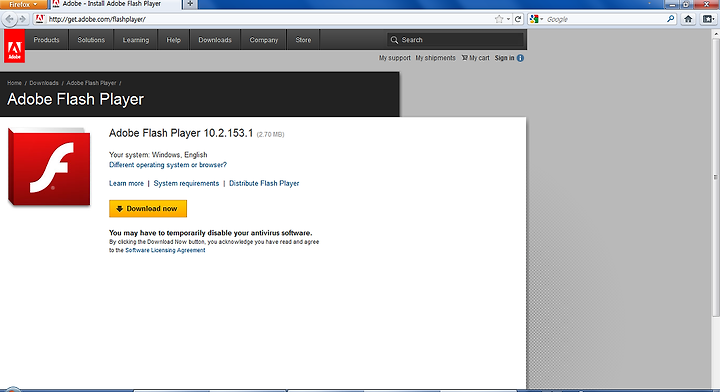Click the red Flash Player logo image

click(49, 166)
